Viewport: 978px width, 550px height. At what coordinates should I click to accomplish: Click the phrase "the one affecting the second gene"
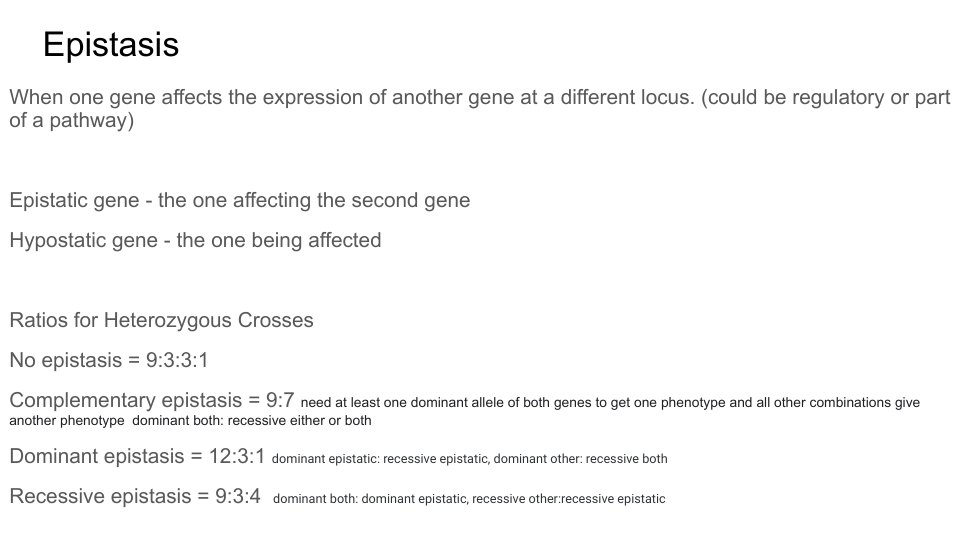(x=314, y=200)
